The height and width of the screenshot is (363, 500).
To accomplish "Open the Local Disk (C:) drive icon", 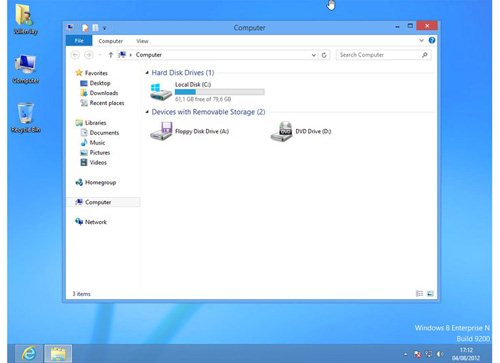I will tap(161, 92).
